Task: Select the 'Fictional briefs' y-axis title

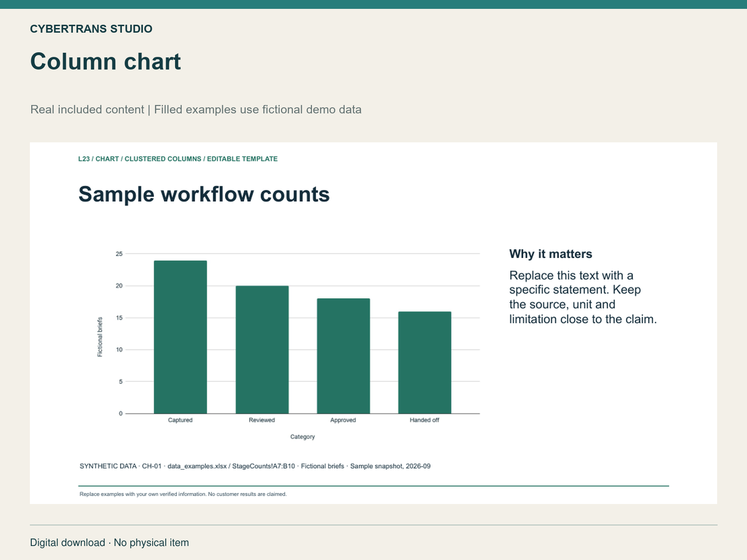Action: [x=100, y=337]
